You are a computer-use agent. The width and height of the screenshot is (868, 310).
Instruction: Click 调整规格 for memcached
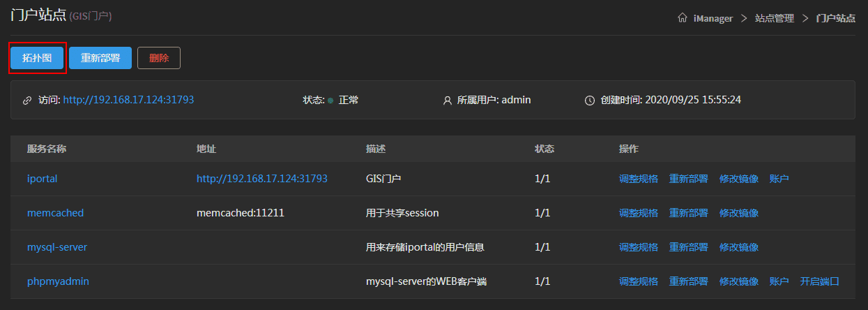pyautogui.click(x=638, y=213)
